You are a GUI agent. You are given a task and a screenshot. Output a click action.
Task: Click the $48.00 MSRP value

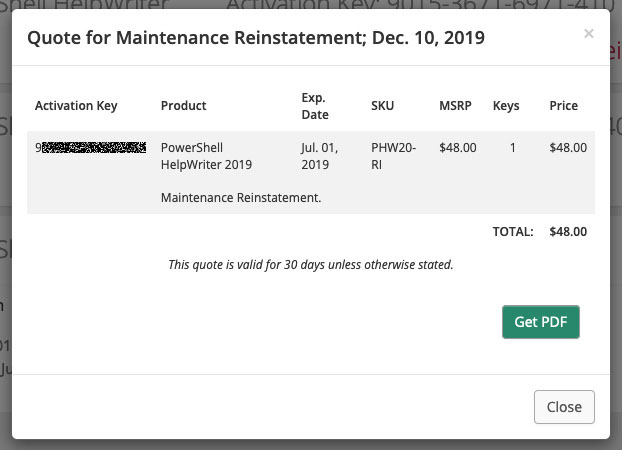tap(458, 148)
